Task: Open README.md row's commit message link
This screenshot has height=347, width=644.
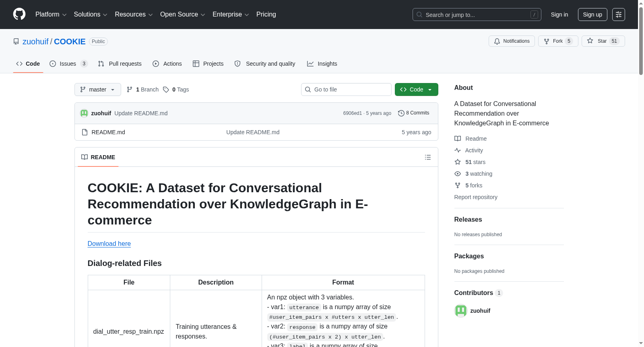Action: coord(253,132)
